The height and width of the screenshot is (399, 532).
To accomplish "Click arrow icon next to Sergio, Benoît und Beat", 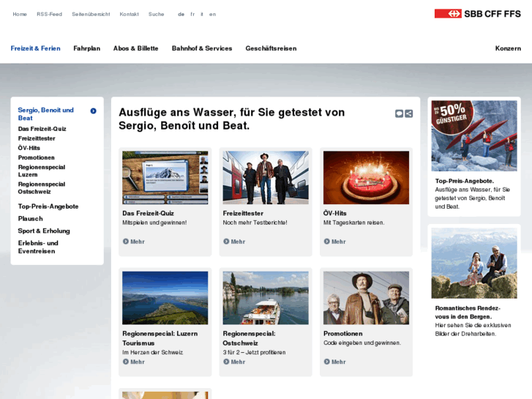I will (x=94, y=111).
